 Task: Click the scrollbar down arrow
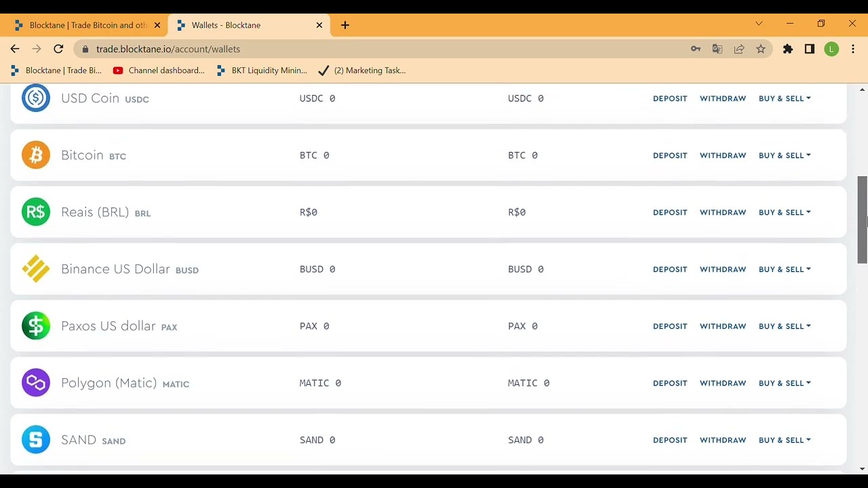pos(863,469)
